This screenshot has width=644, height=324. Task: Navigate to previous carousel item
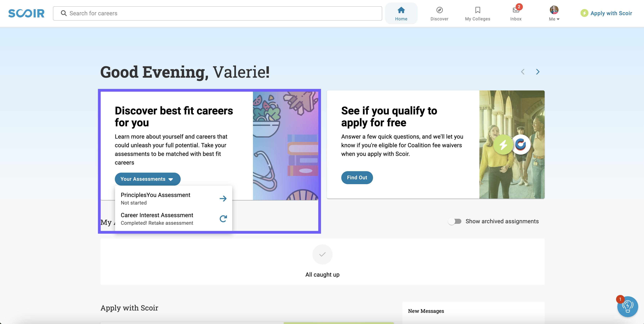(523, 72)
